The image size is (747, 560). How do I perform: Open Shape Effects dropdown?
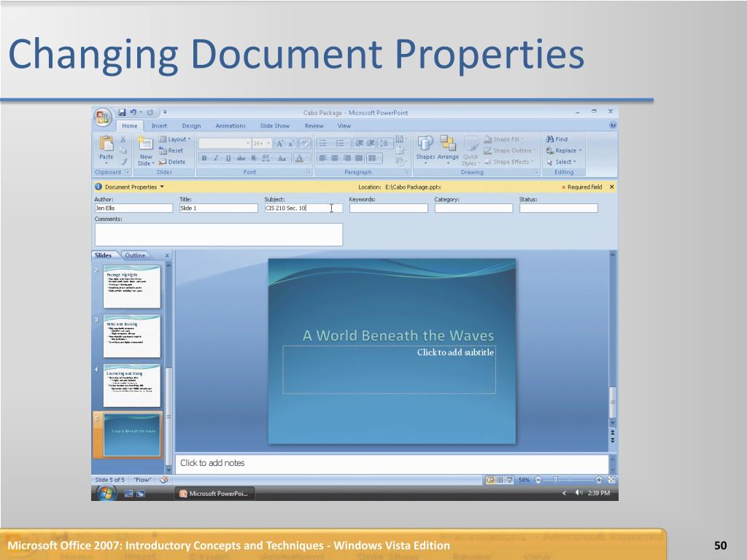pos(508,162)
